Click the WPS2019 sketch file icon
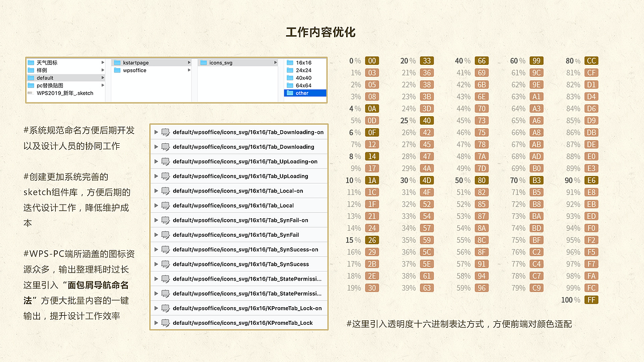Screen dimensions: 644x362 click(x=31, y=93)
